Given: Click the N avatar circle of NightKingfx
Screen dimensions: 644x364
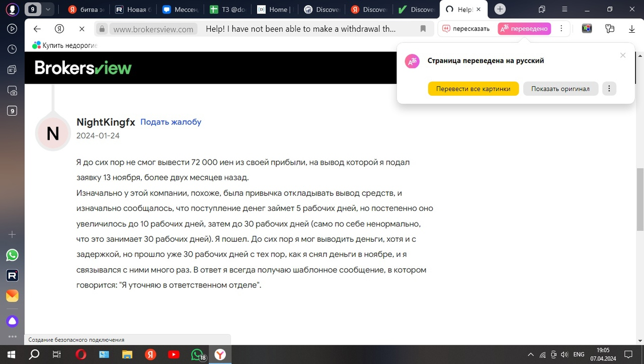Looking at the screenshot, I should (53, 133).
